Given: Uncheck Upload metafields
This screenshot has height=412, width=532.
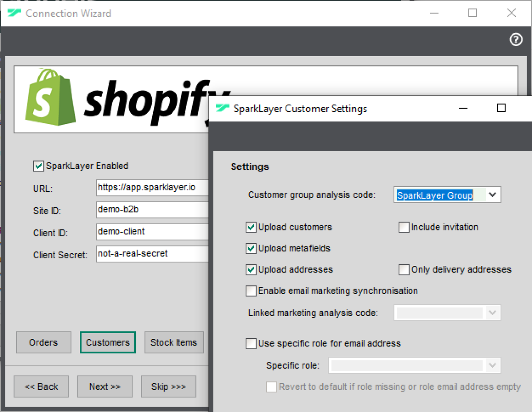Looking at the screenshot, I should click(x=251, y=248).
